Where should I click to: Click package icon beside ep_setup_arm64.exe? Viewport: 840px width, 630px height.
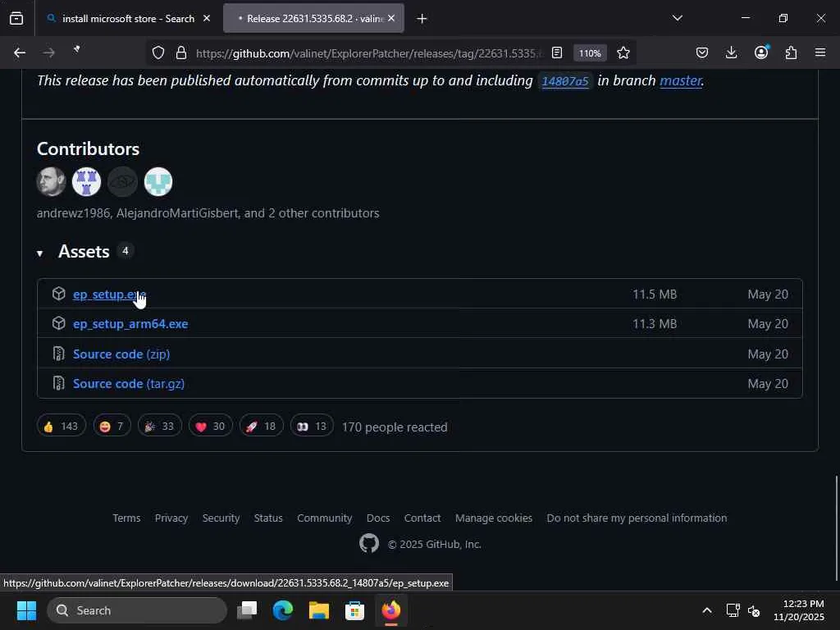point(58,323)
